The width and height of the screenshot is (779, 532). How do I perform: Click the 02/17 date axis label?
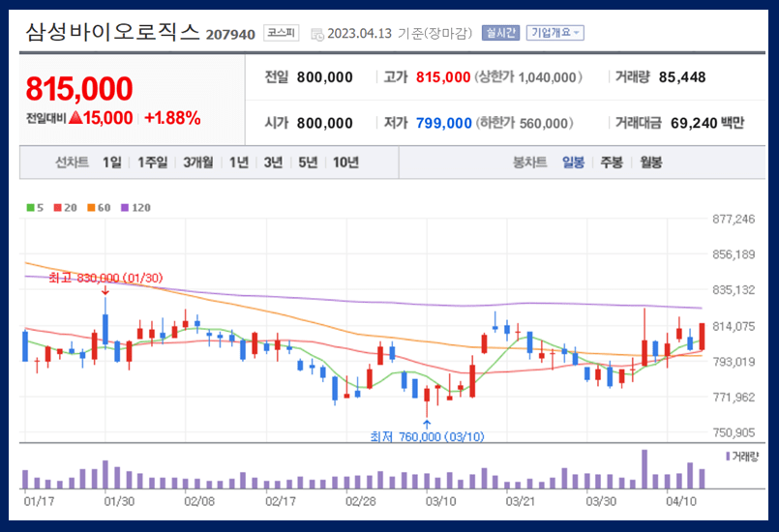tap(281, 501)
